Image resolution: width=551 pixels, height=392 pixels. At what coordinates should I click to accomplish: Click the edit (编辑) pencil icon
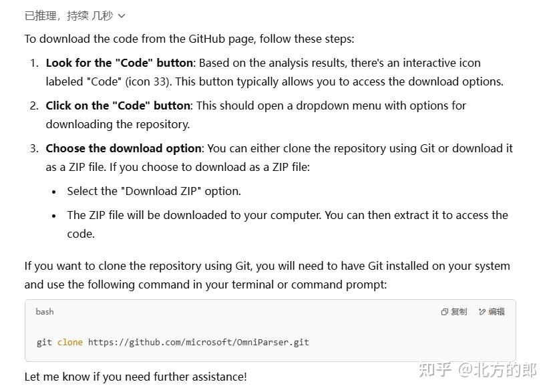[x=482, y=312]
